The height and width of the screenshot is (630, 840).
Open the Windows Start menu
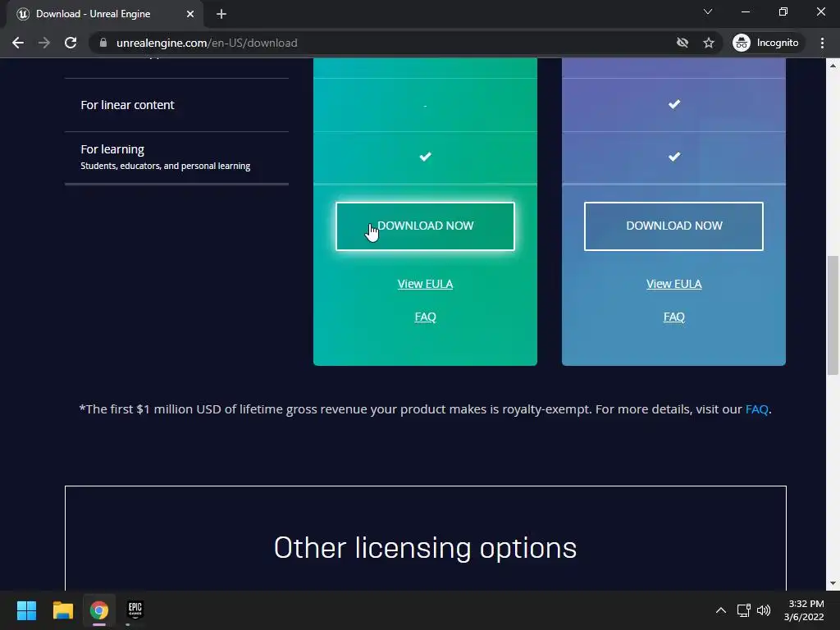pyautogui.click(x=27, y=610)
